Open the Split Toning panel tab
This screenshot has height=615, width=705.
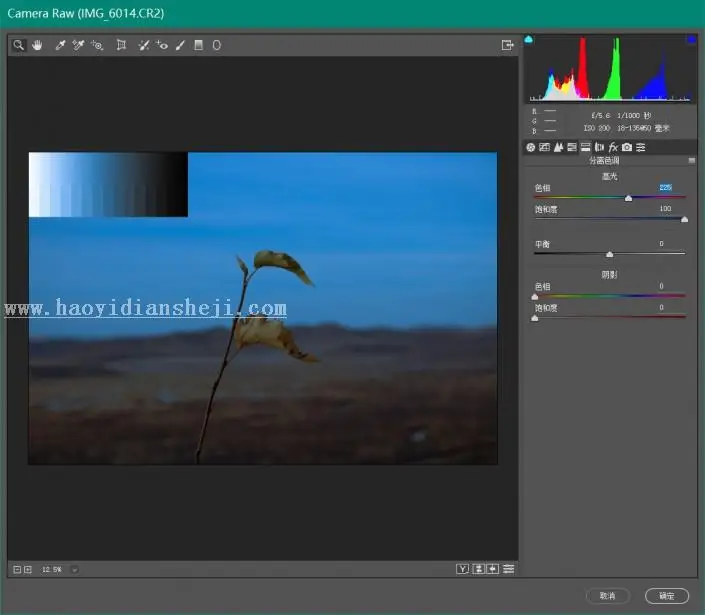click(585, 147)
